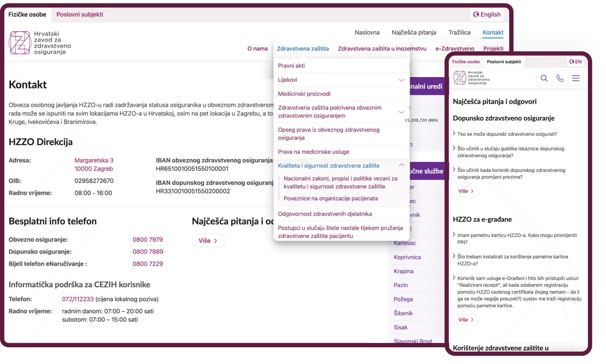Expand Zdravstvena zaštita pokrivena obveznim osiguranjem chevron
This screenshot has height=364, width=606.
point(401,112)
